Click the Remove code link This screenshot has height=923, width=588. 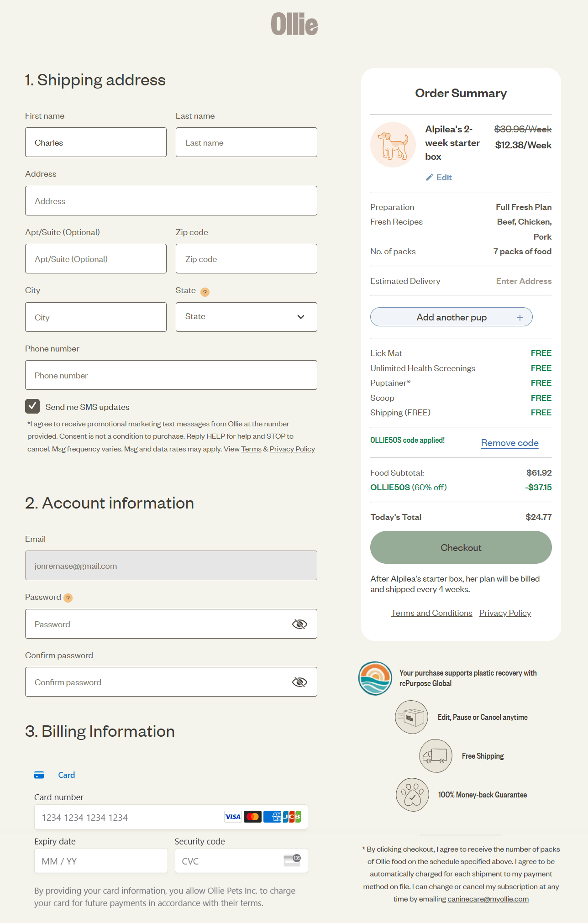click(510, 443)
